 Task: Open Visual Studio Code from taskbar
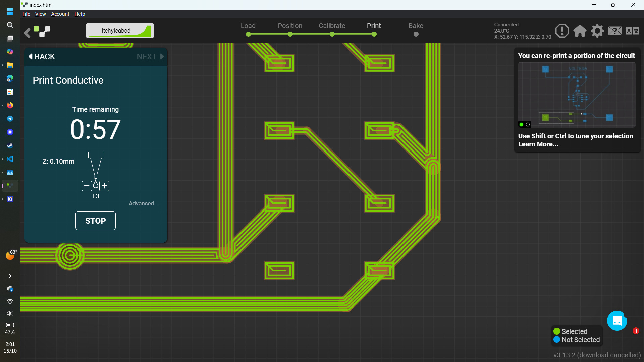(10, 159)
